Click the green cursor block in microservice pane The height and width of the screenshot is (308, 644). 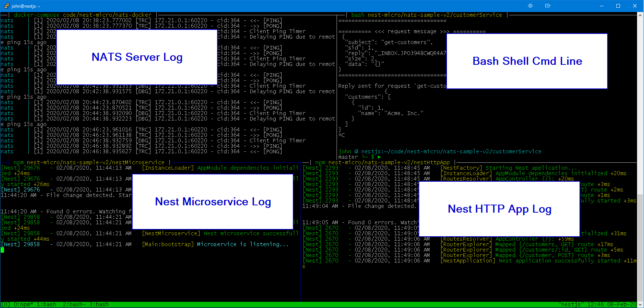tap(2, 250)
